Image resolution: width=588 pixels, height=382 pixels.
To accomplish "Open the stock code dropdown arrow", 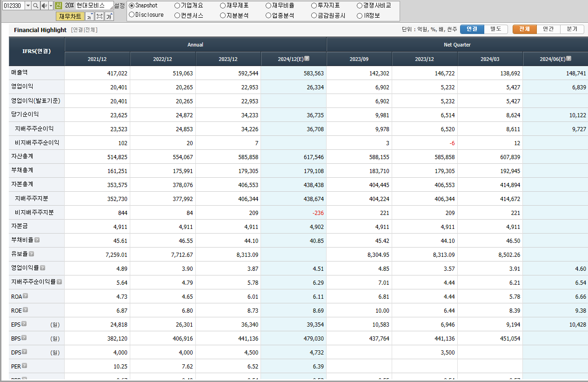I will pyautogui.click(x=28, y=6).
